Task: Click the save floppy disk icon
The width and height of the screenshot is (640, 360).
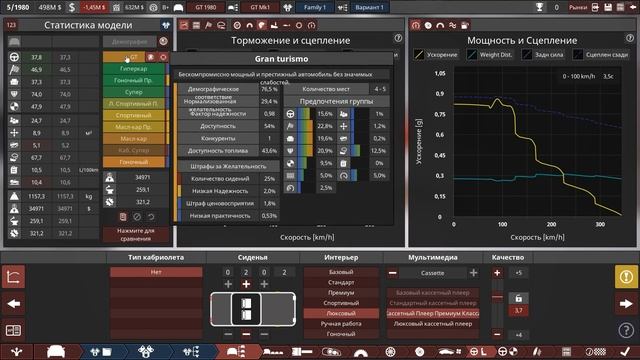Action: click(x=608, y=7)
